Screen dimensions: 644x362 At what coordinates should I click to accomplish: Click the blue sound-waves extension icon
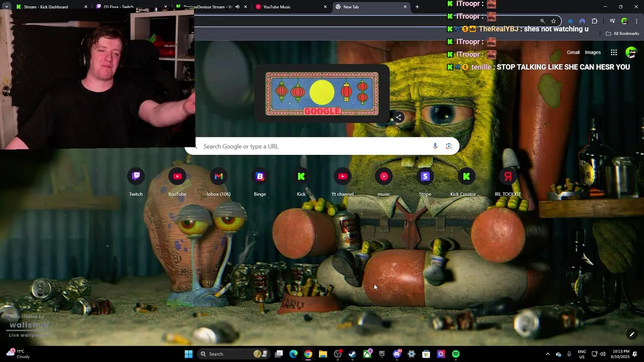pyautogui.click(x=570, y=21)
